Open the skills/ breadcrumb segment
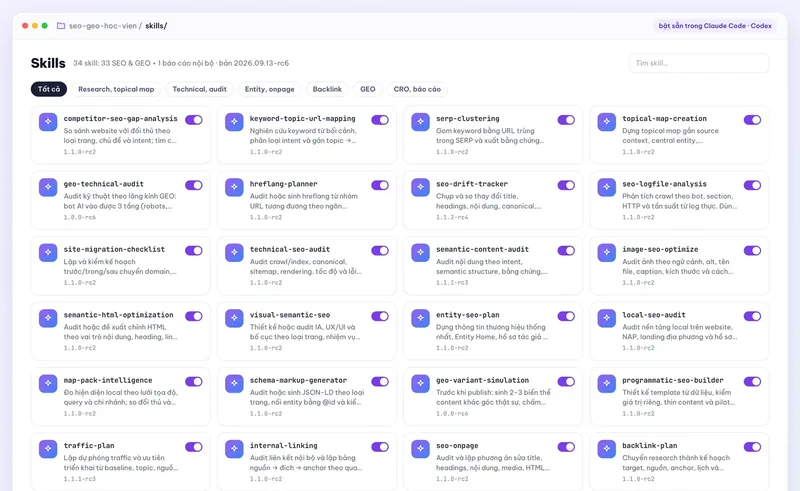 [156, 26]
